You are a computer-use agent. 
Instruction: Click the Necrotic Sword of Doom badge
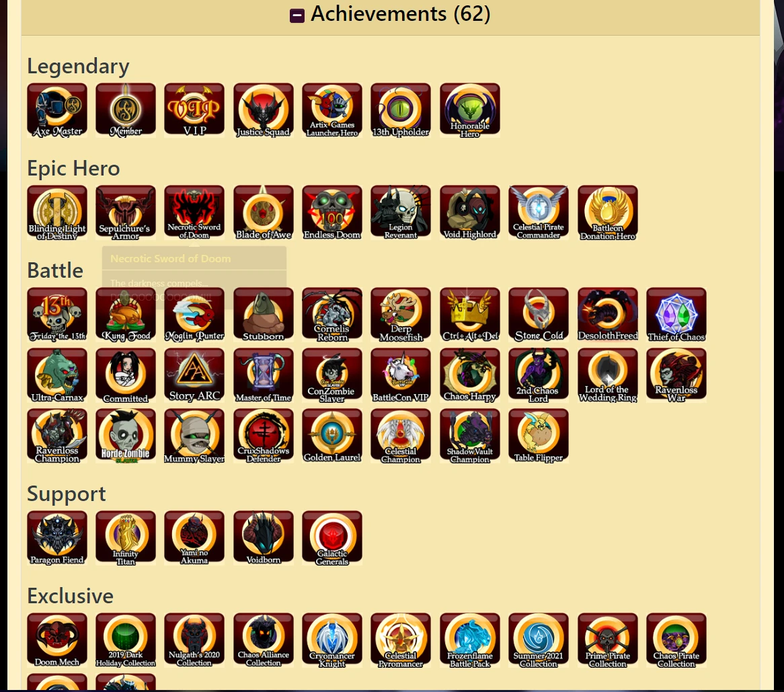pos(194,213)
